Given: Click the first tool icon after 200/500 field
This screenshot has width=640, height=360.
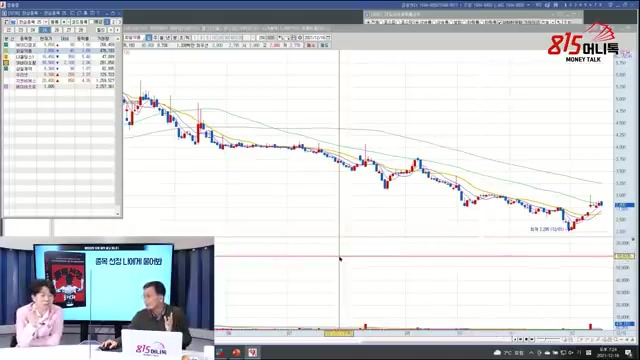Looking at the screenshot, I should [280, 38].
